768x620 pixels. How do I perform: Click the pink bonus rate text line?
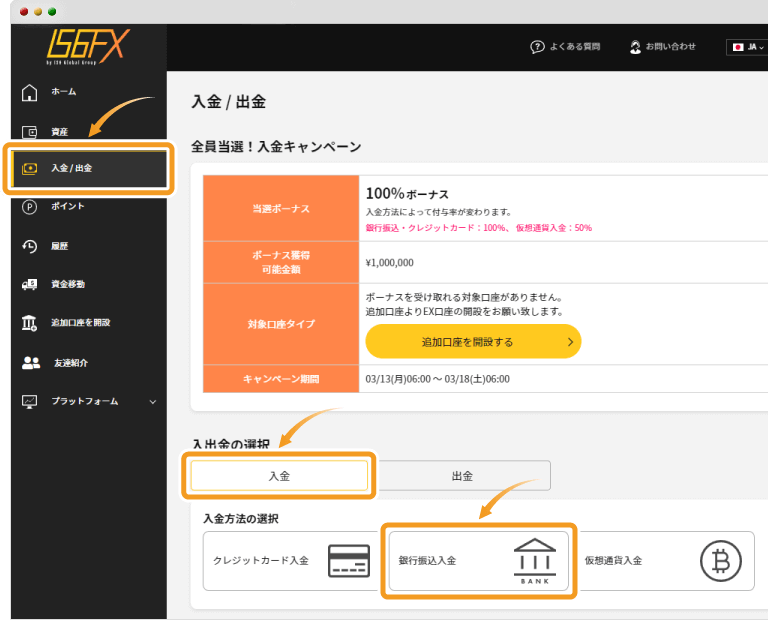(479, 228)
